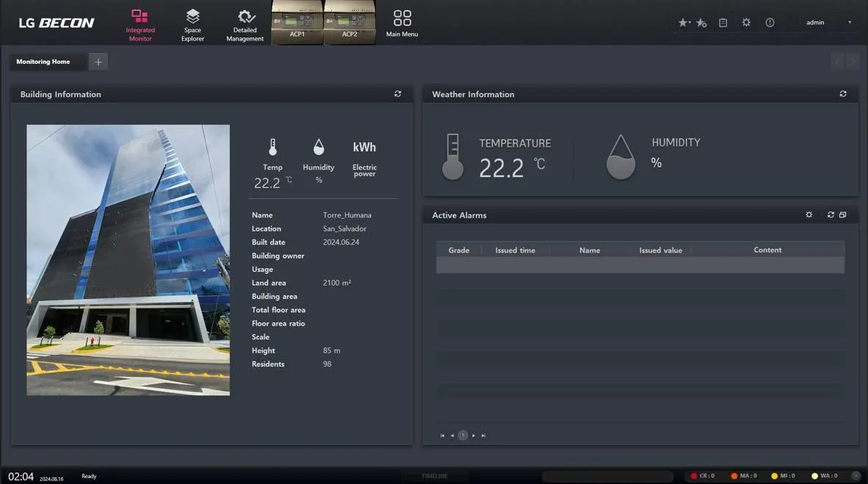Screen dimensions: 868x484
Task: Sort alarms by Issued time column
Action: (515, 250)
